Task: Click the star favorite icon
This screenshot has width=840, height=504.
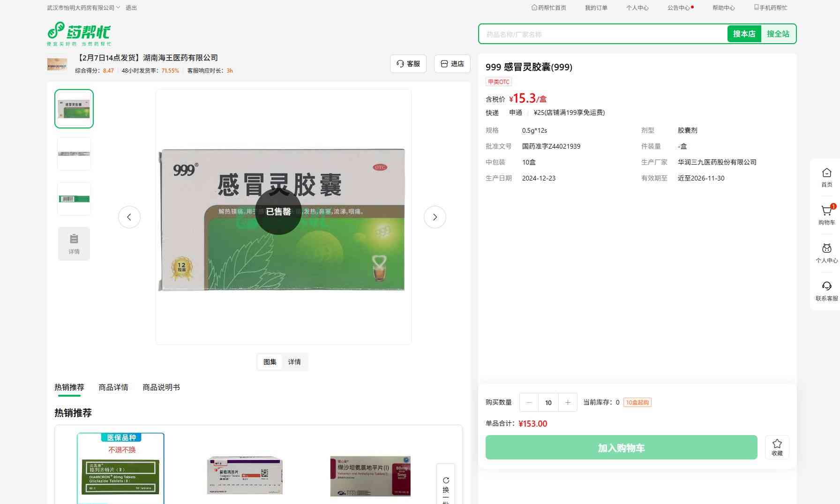Action: pos(777,444)
